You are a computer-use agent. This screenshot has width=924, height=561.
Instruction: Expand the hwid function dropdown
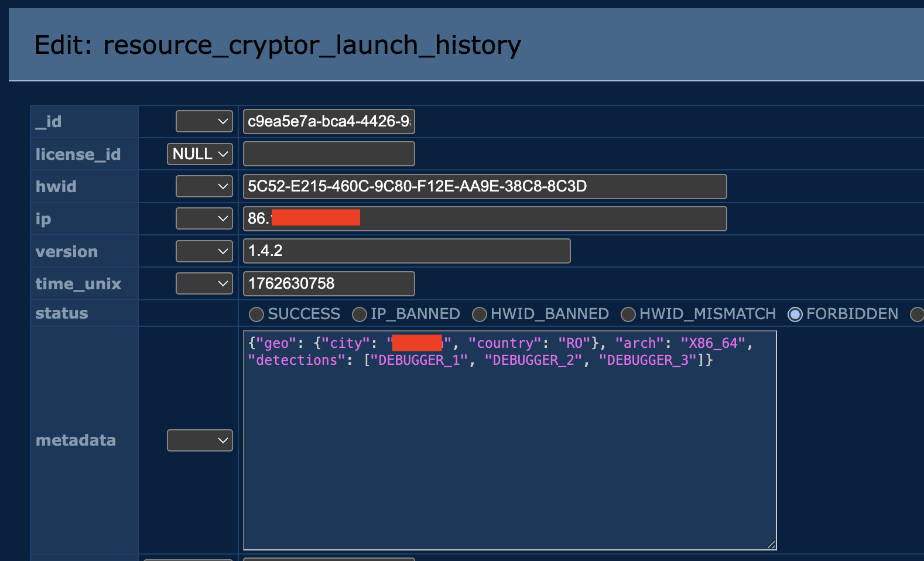[204, 186]
